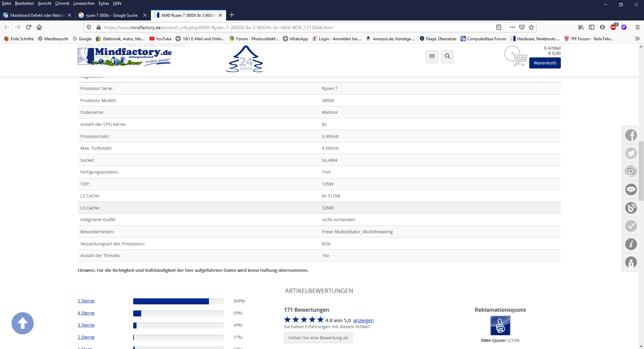Screen dimensions: 644x349
Task: Filter reviews by 3 Sterne
Action: (x=86, y=325)
